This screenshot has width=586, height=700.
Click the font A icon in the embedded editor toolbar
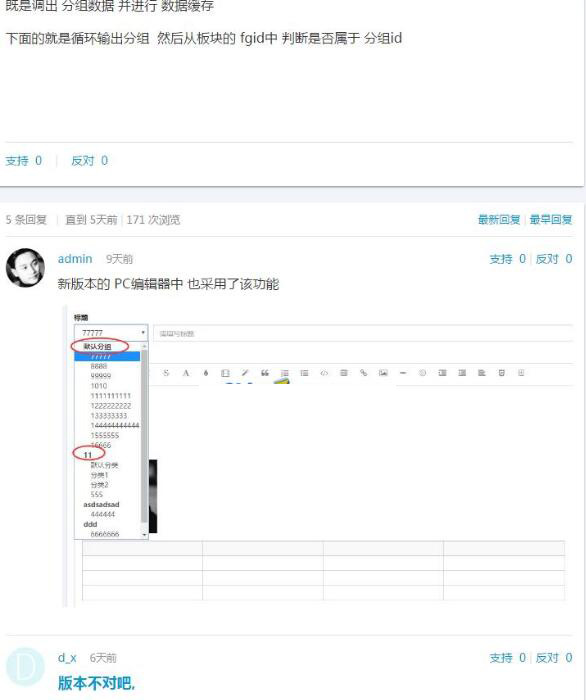click(186, 373)
